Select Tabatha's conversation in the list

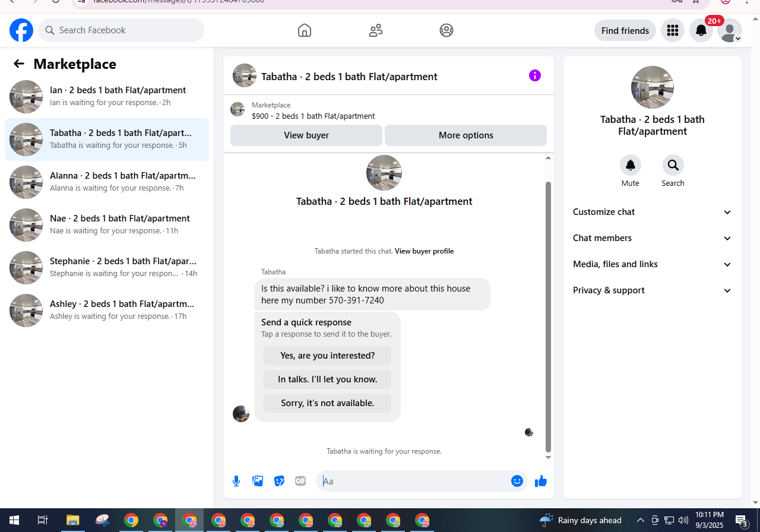(107, 140)
